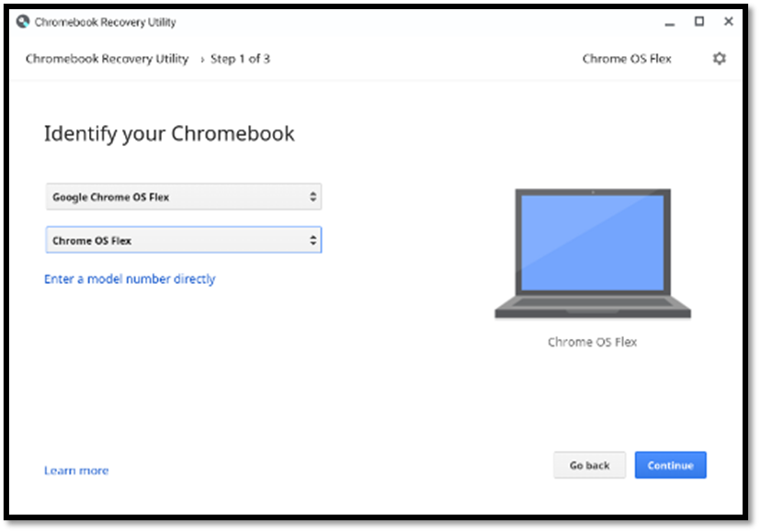Open Enter a model number directly

(x=130, y=278)
